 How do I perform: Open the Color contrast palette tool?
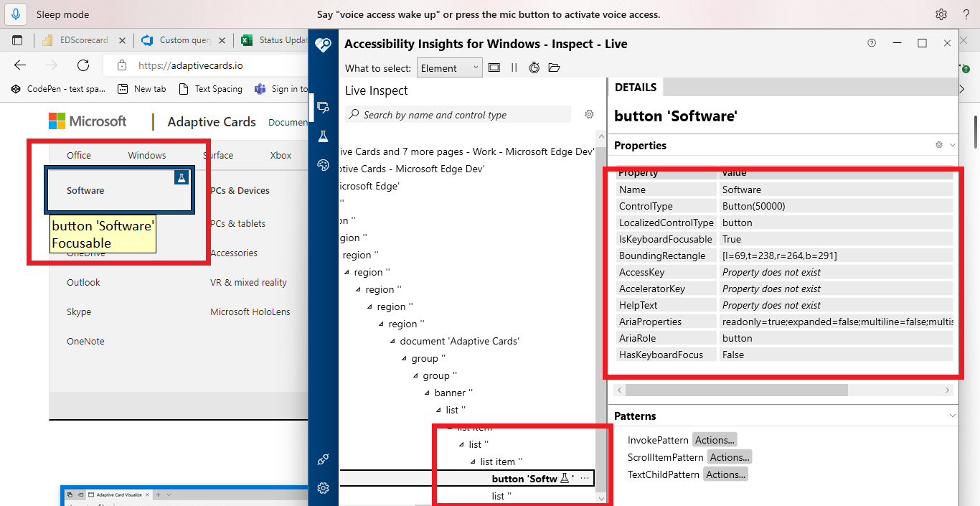[x=323, y=165]
